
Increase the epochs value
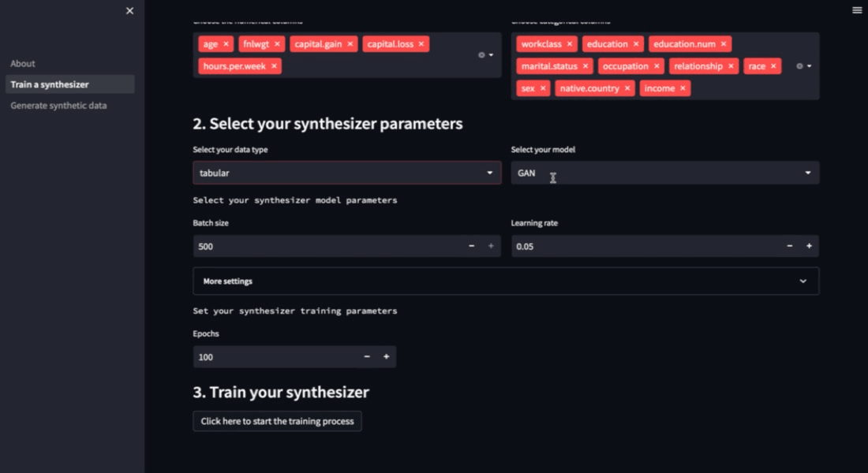[387, 357]
